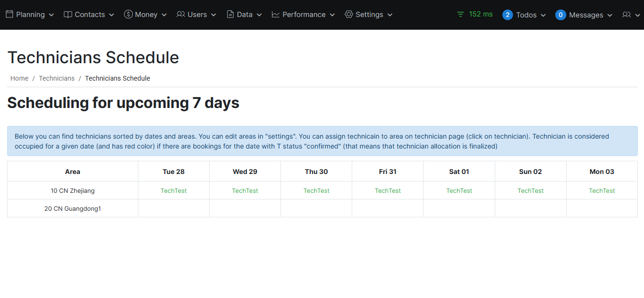Open the Technicians breadcrumb link

(x=57, y=78)
